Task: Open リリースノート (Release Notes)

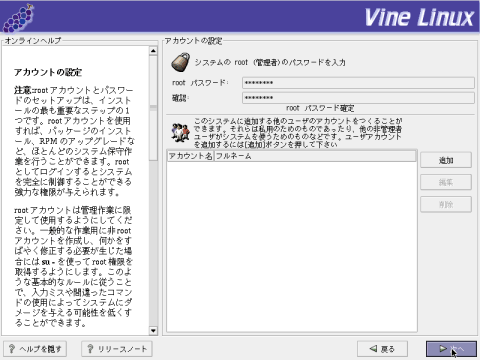Action: click(117, 349)
